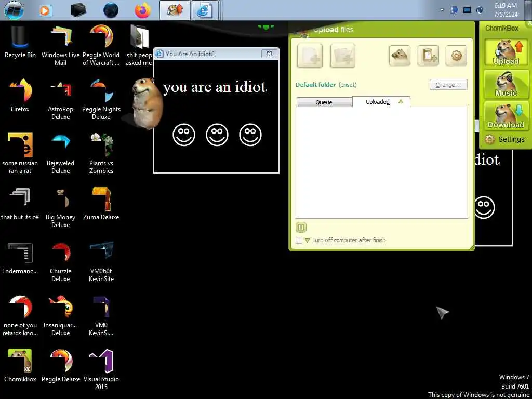
Task: Click ChomikBox taskbar button
Action: coord(175,10)
